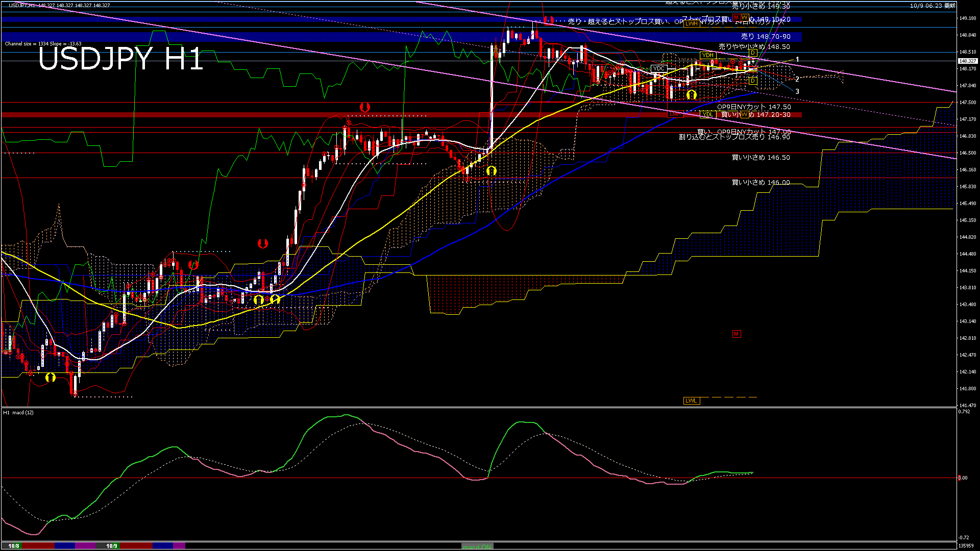The height and width of the screenshot is (551, 980).
Task: Click the red sell arrow near 149.10
Action: (549, 20)
